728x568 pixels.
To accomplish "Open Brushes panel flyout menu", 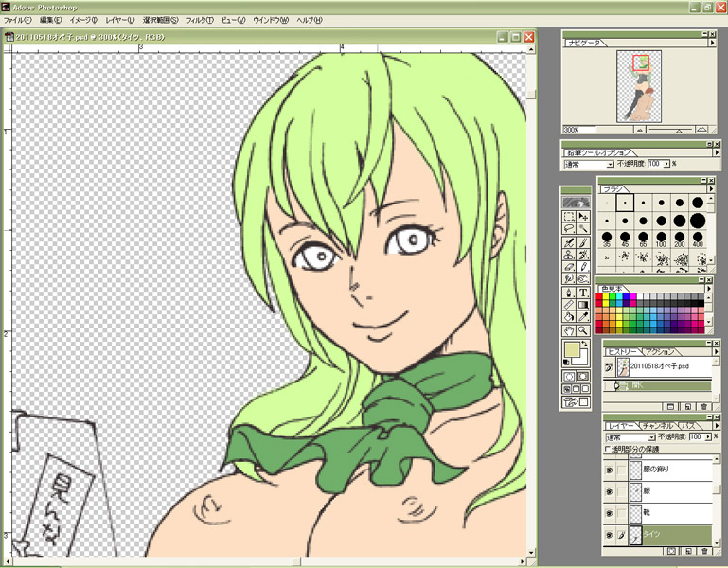I will (x=711, y=189).
